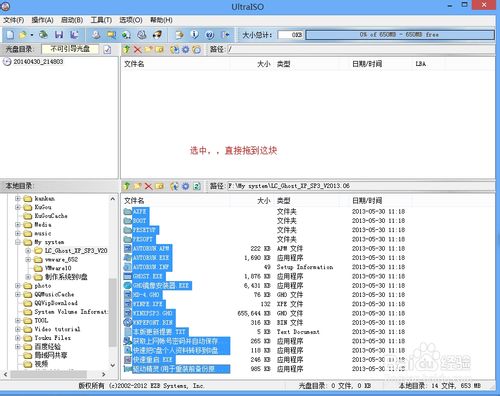Click the Mount to virtual drive icon
The image size is (500, 396).
point(142,35)
